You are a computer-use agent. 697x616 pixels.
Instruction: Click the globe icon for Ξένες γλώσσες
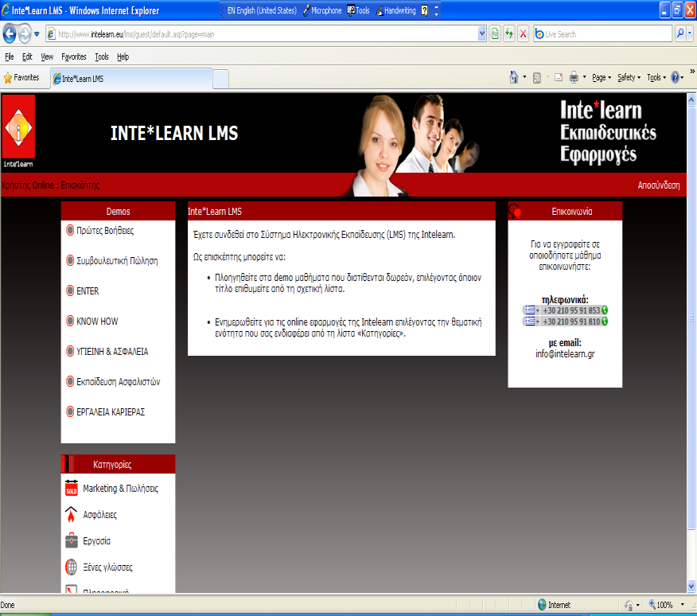click(x=71, y=567)
